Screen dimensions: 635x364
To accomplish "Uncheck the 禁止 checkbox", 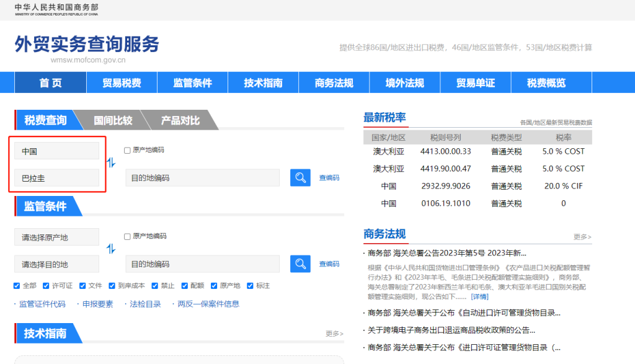I will (x=154, y=286).
